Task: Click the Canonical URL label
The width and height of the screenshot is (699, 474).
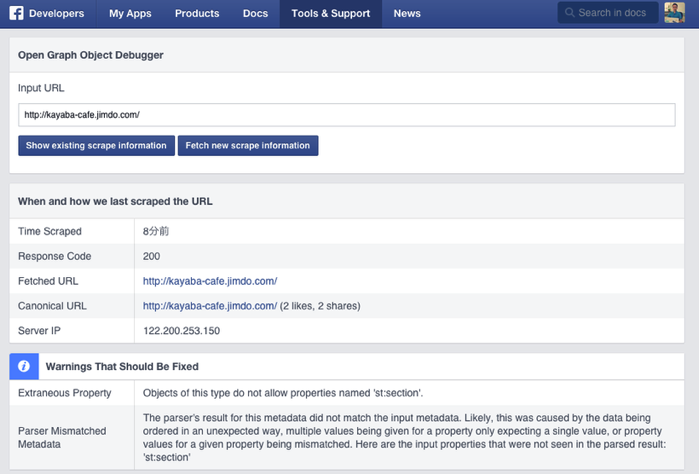Action: 52,306
